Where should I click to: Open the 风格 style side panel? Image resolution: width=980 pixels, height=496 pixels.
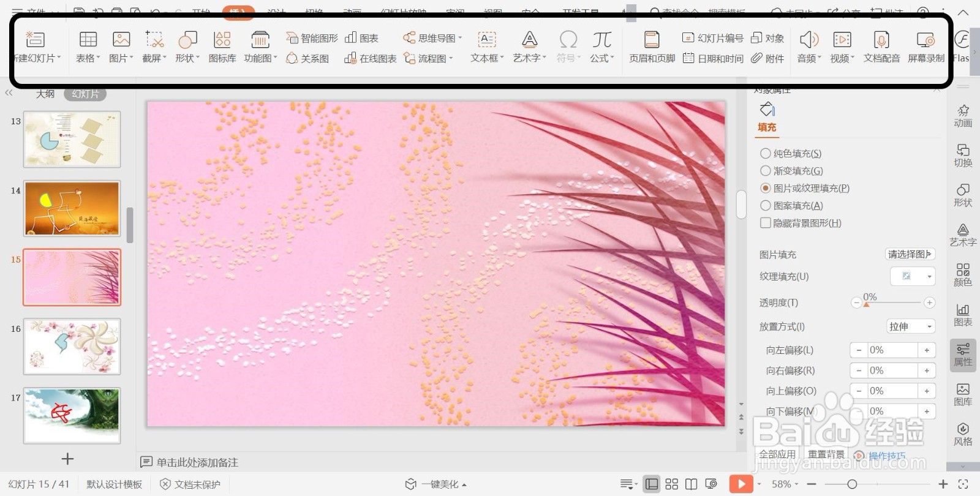click(963, 434)
